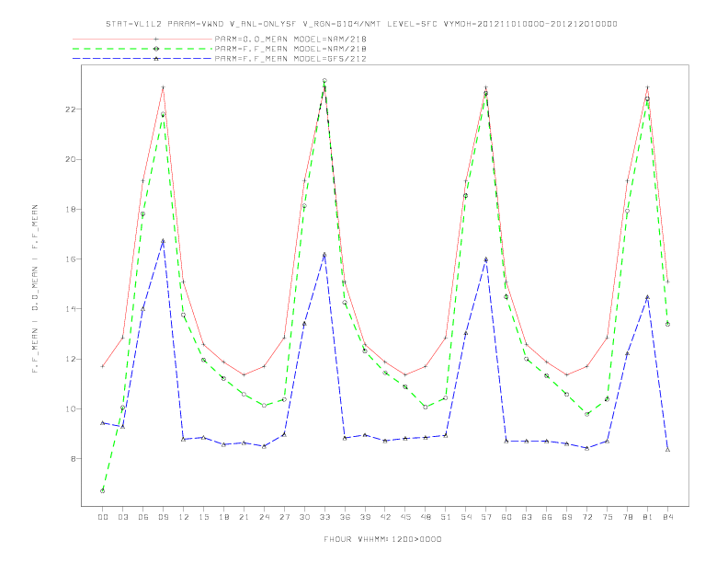Click x-axis tick label 27
Viewport: 728px width, 563px height.
(x=284, y=517)
